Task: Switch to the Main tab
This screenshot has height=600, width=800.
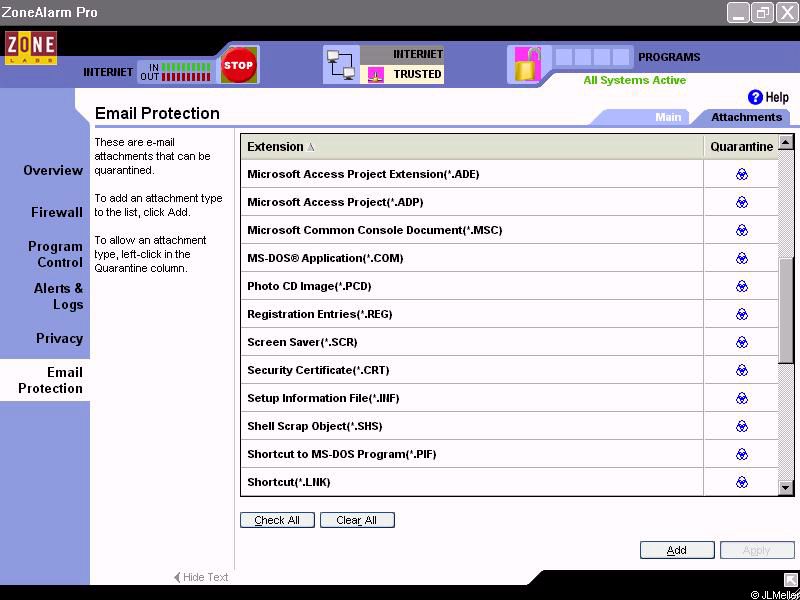Action: click(x=668, y=117)
